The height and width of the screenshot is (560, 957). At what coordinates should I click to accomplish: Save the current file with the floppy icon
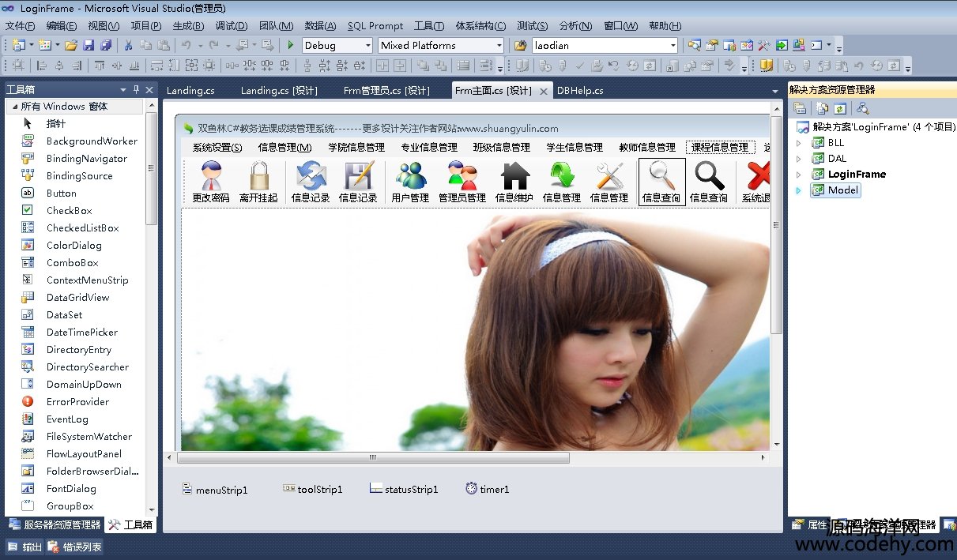coord(89,45)
